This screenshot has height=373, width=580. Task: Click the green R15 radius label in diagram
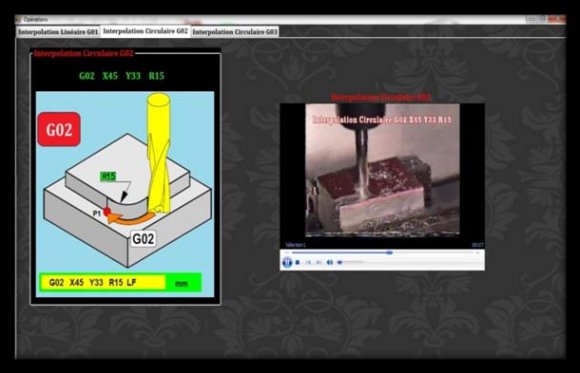108,177
